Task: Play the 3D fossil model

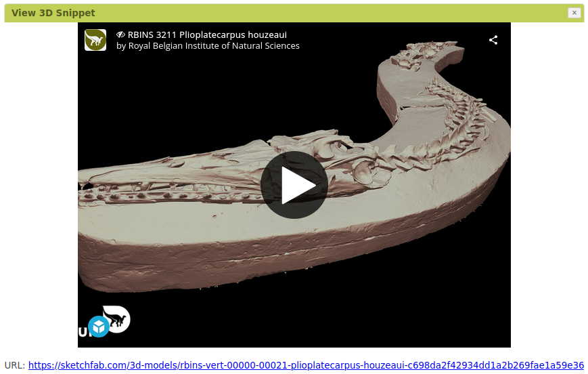Action: tap(294, 185)
